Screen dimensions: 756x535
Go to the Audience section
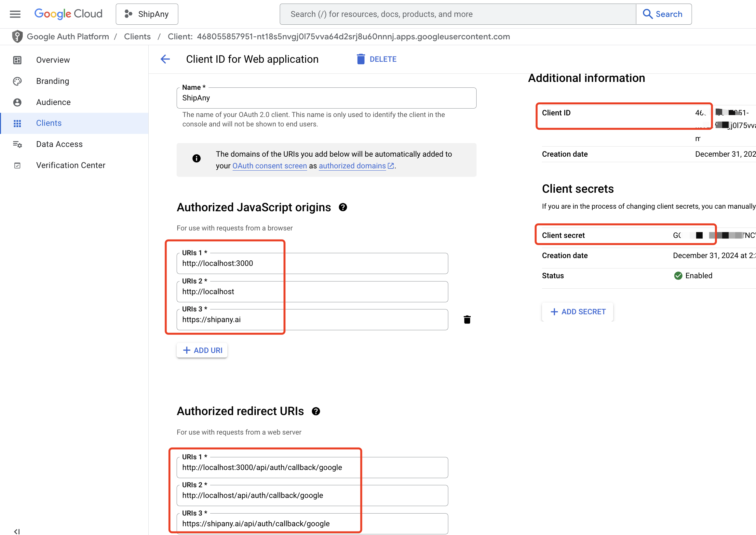[x=53, y=102]
